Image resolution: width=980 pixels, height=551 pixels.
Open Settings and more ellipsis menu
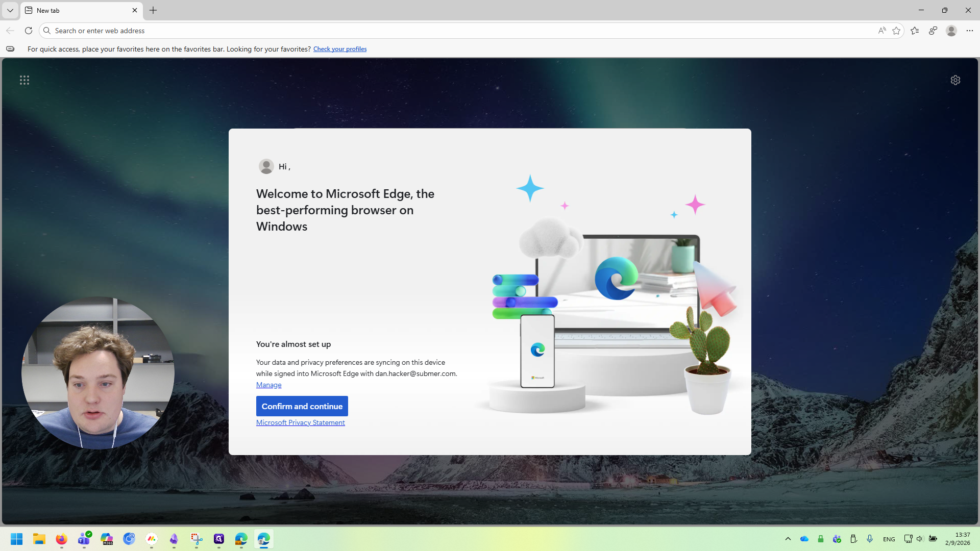pos(970,31)
